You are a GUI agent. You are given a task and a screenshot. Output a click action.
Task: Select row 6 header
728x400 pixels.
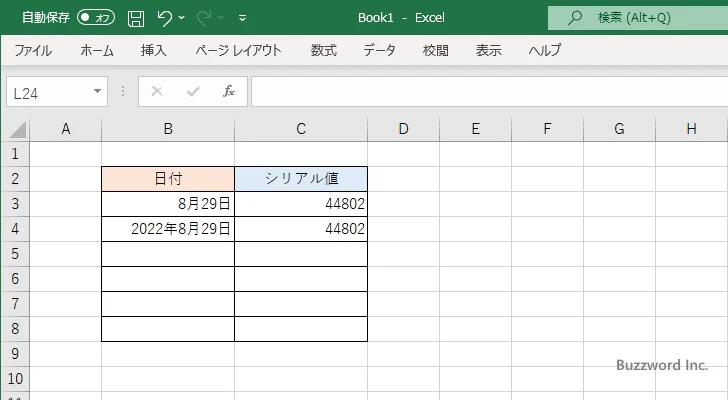click(15, 279)
